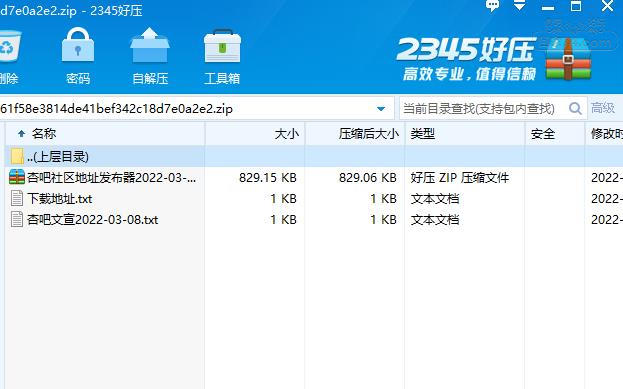Select the ..(上层目录) parent folder row

pyautogui.click(x=314, y=156)
